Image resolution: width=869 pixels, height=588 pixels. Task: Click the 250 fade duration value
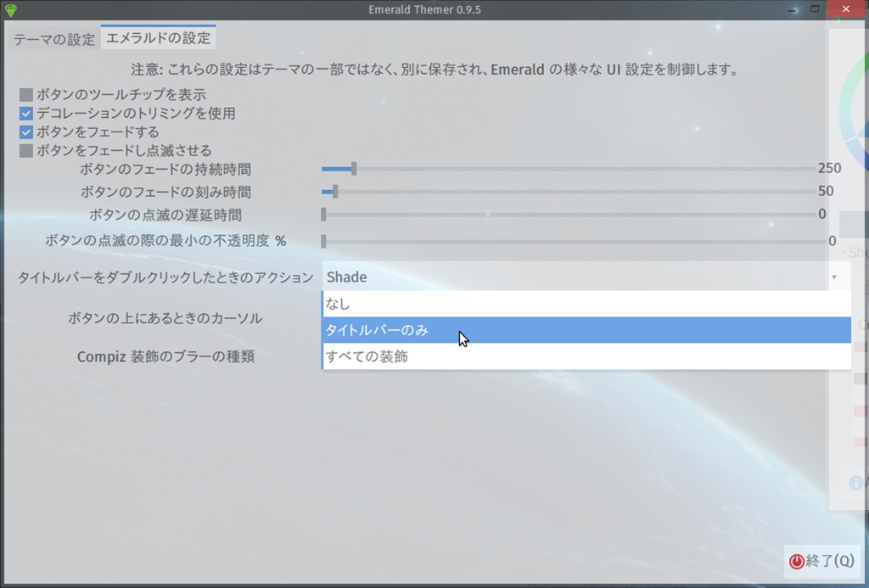coord(829,168)
